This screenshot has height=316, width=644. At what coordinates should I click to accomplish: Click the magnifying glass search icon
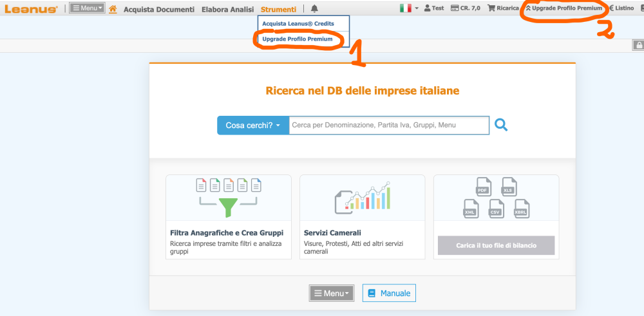pos(501,125)
